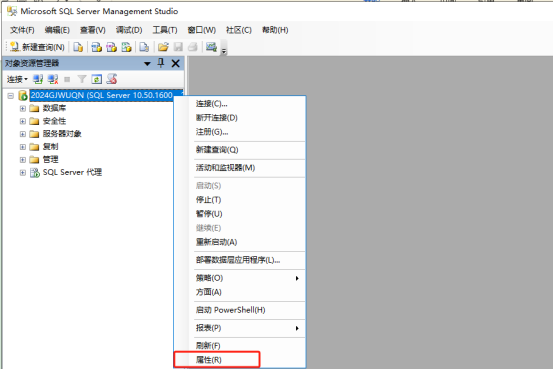Click the Disconnect icon in Object Explorer toolbar
554x370 pixels.
coord(53,79)
